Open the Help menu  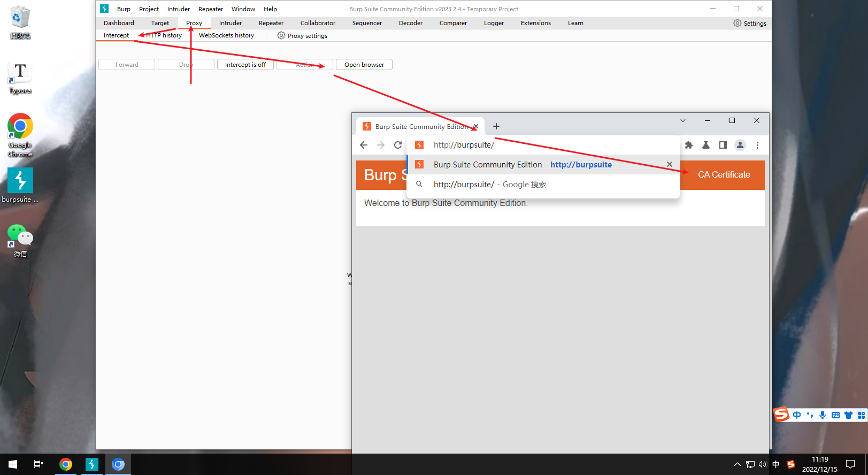(x=270, y=9)
